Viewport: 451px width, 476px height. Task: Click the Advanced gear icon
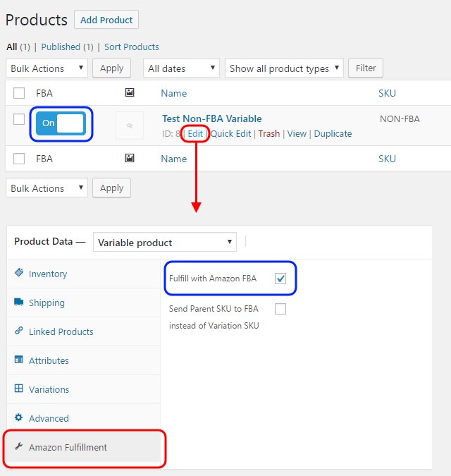pyautogui.click(x=19, y=418)
